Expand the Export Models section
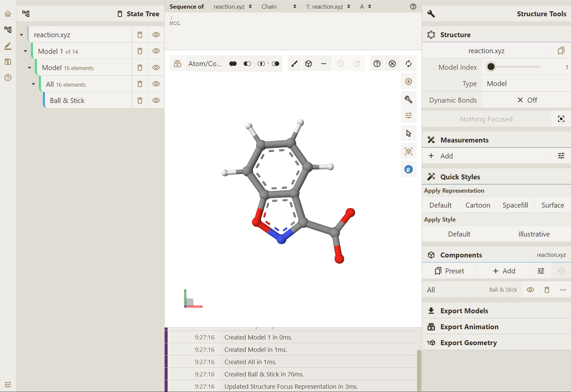Viewport: 571px width, 392px height. pyautogui.click(x=464, y=311)
